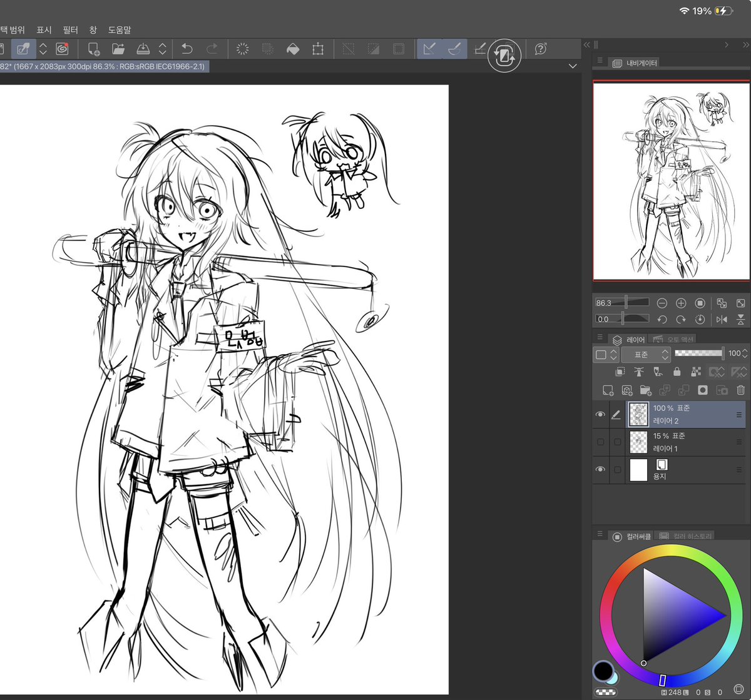The height and width of the screenshot is (700, 751).
Task: Click the layer opacity 100 stepper arrows
Action: tap(745, 353)
